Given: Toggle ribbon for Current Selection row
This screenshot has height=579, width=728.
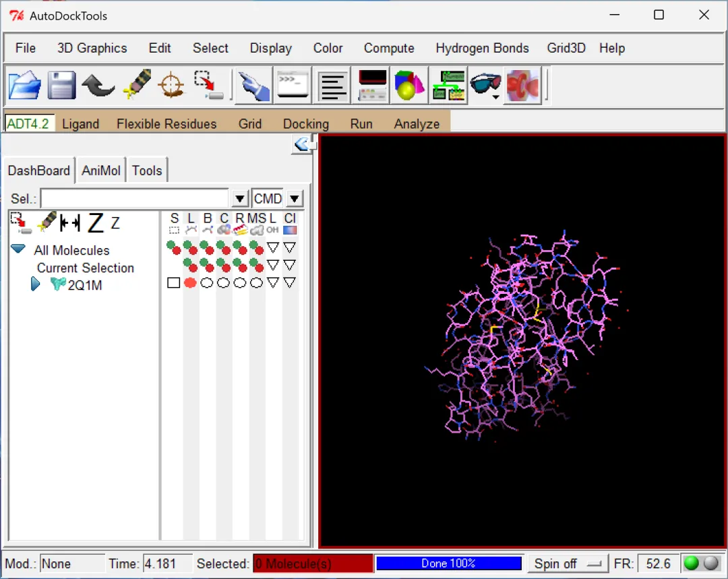Looking at the screenshot, I should click(240, 266).
